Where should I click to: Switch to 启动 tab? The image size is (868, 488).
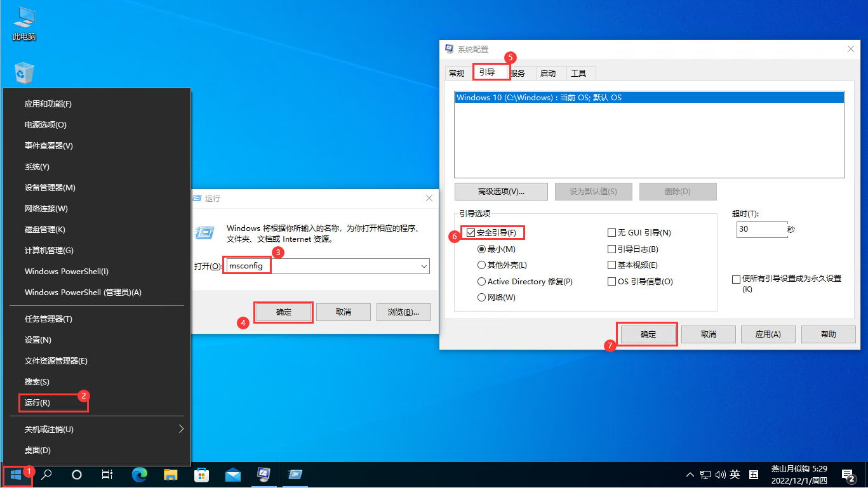pyautogui.click(x=548, y=74)
